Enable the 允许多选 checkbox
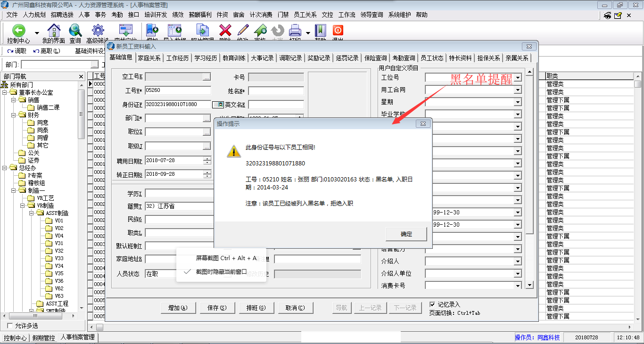This screenshot has height=344, width=644. tap(10, 326)
